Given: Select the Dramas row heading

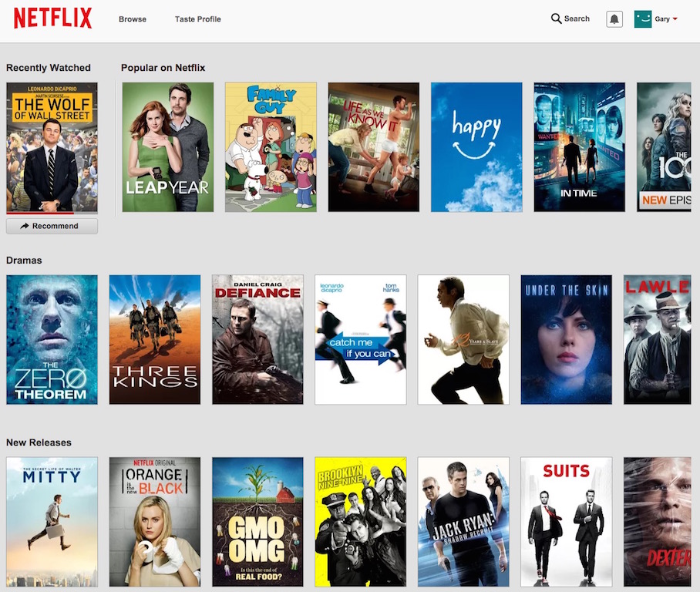Looking at the screenshot, I should 24,261.
